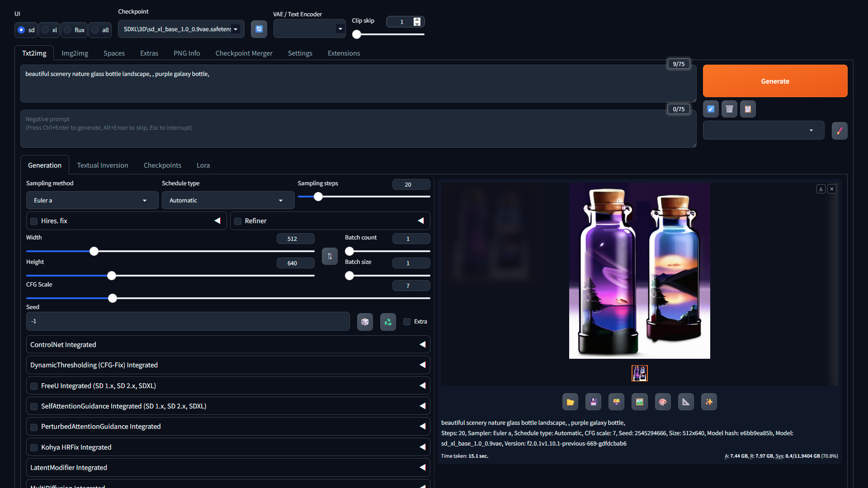Image resolution: width=868 pixels, height=488 pixels.
Task: Click the trash icon to clear prompt
Action: coord(729,109)
